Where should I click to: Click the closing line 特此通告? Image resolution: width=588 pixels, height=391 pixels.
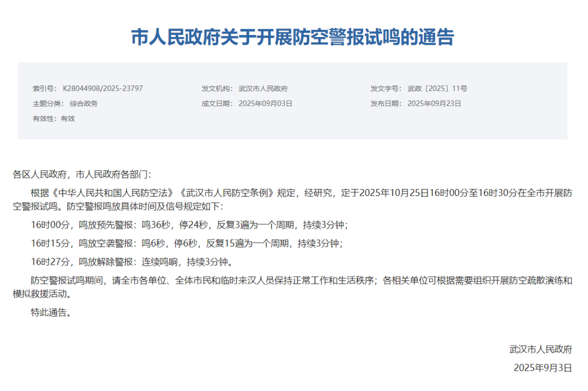51,313
